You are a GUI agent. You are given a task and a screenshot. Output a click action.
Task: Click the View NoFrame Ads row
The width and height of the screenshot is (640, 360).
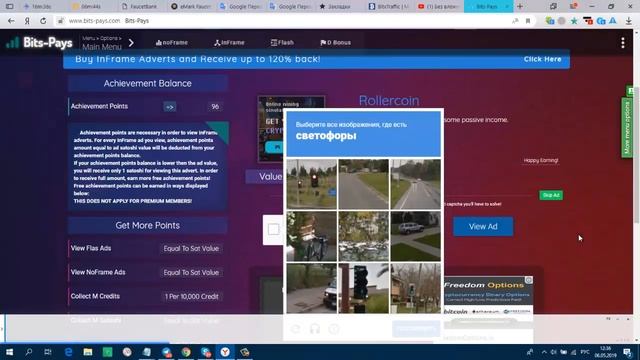(x=146, y=272)
